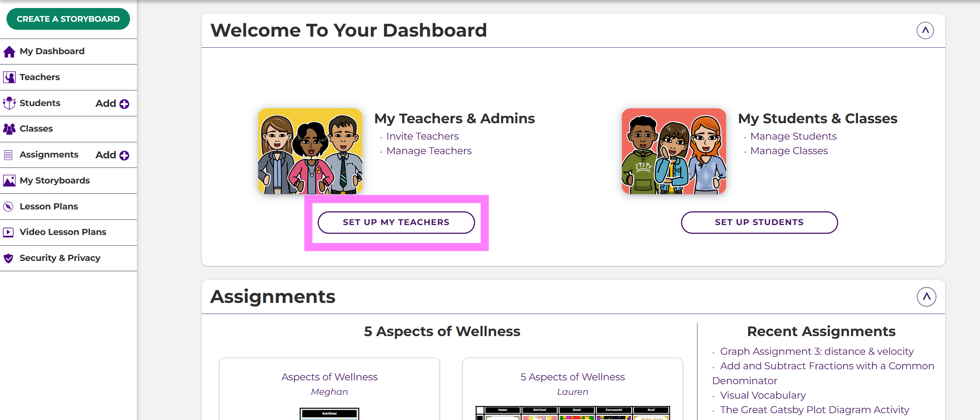980x420 pixels.
Task: Click the Classes group icon
Action: pyautogui.click(x=9, y=129)
